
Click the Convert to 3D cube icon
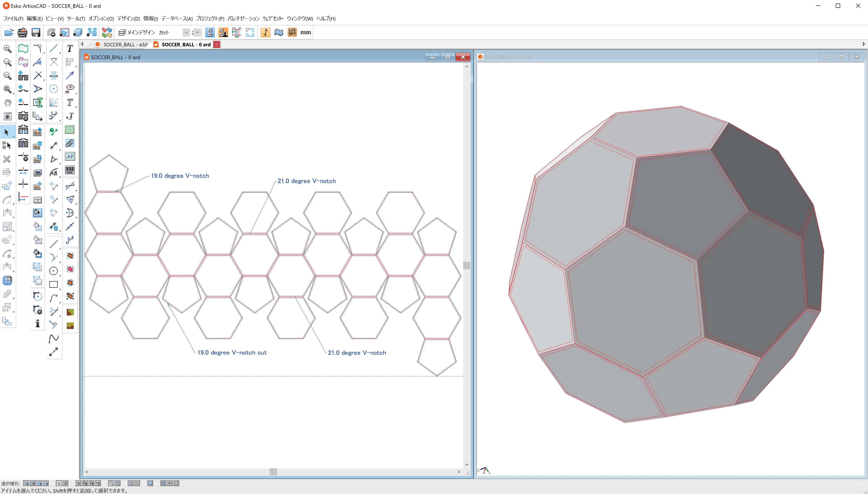78,33
